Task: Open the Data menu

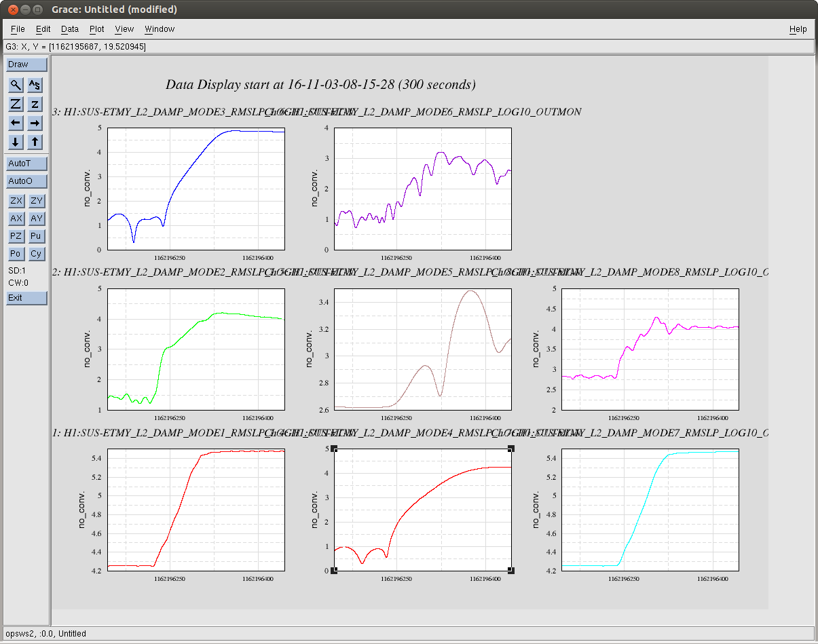Action: click(x=70, y=29)
